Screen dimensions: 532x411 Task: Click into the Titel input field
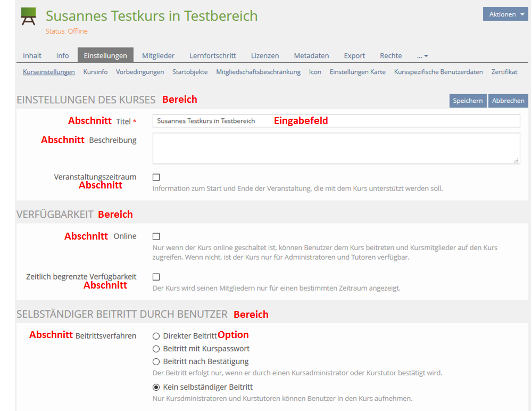click(336, 121)
